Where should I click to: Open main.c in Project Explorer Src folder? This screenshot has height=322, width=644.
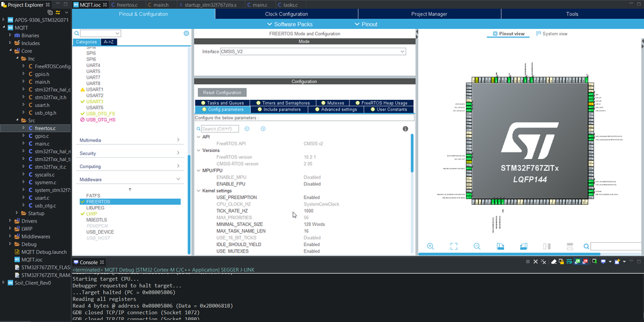click(x=42, y=144)
